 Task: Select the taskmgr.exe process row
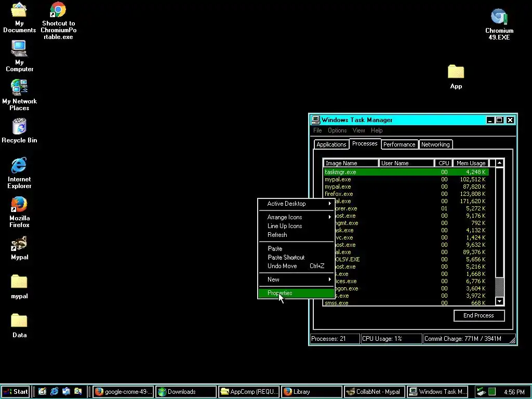[406, 172]
